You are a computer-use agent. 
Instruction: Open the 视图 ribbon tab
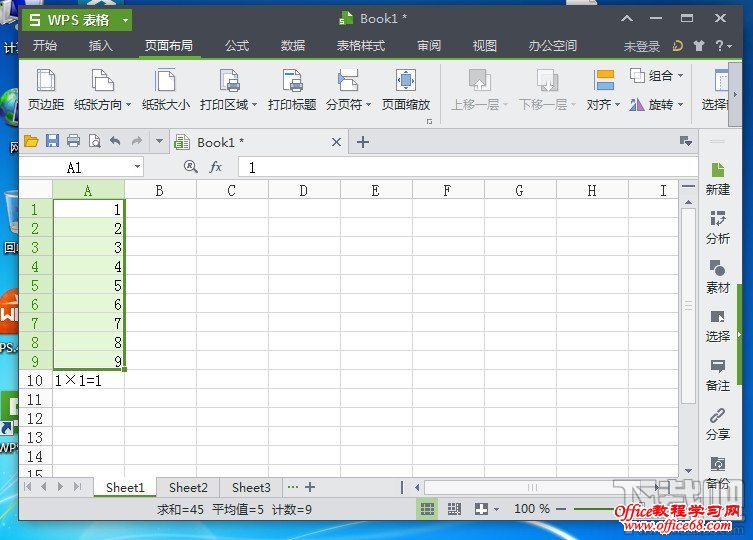[485, 46]
